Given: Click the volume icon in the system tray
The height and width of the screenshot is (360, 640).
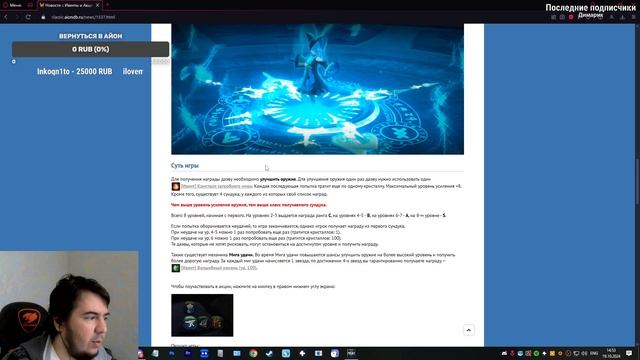Looking at the screenshot, I should click(584, 353).
